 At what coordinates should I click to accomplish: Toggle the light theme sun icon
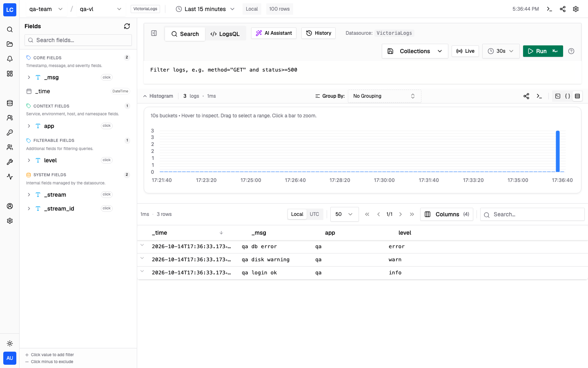click(x=10, y=343)
